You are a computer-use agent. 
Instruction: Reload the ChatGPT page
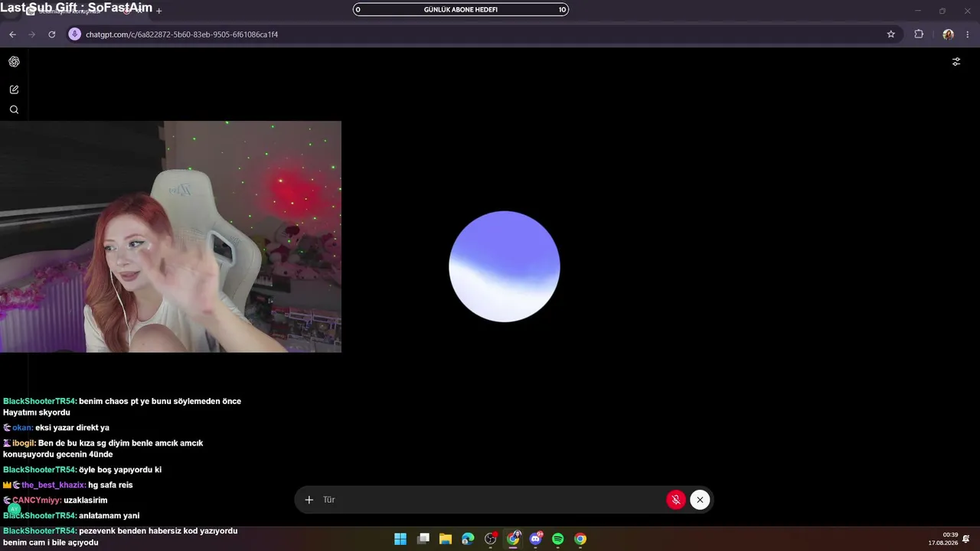click(52, 34)
